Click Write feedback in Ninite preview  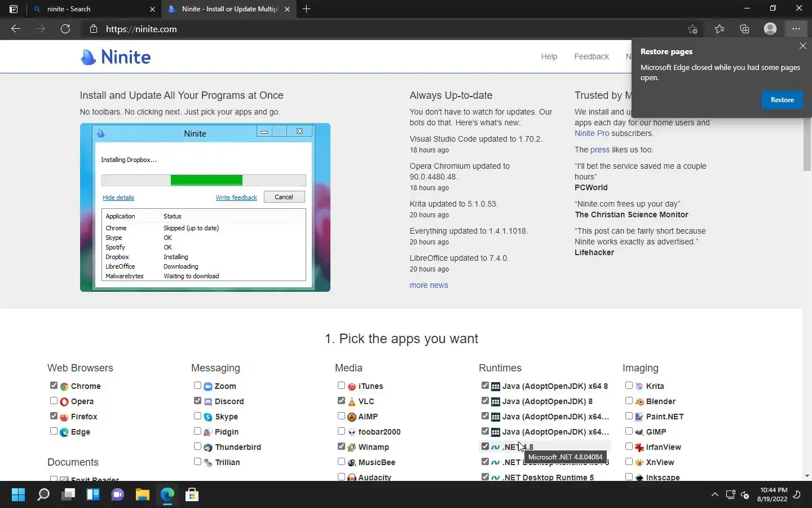[x=236, y=198]
